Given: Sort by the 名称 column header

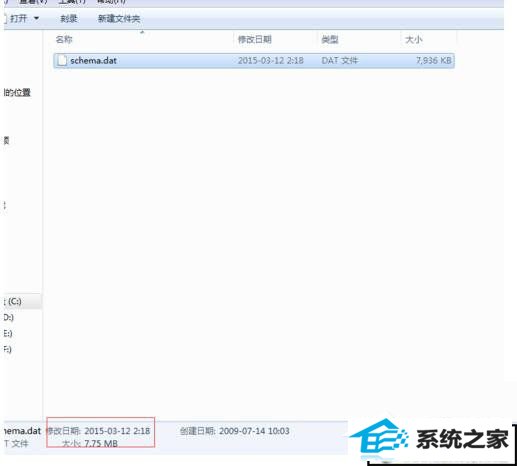Looking at the screenshot, I should (x=64, y=40).
